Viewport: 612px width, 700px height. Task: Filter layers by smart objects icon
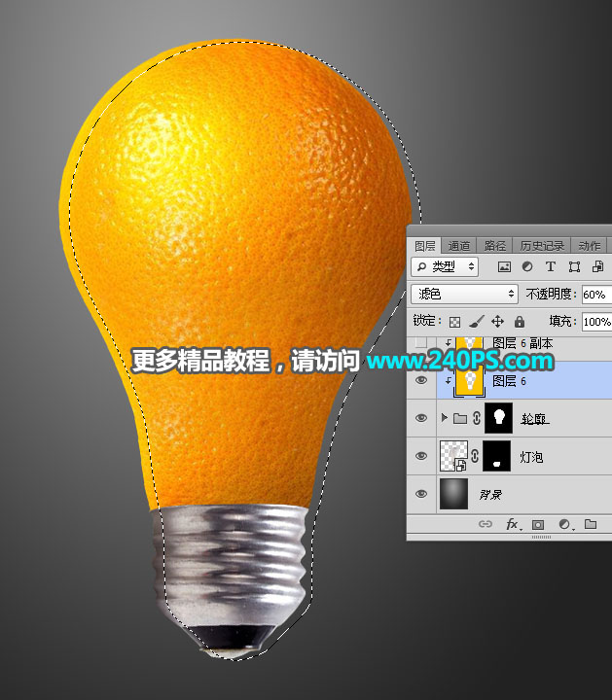[x=597, y=267]
